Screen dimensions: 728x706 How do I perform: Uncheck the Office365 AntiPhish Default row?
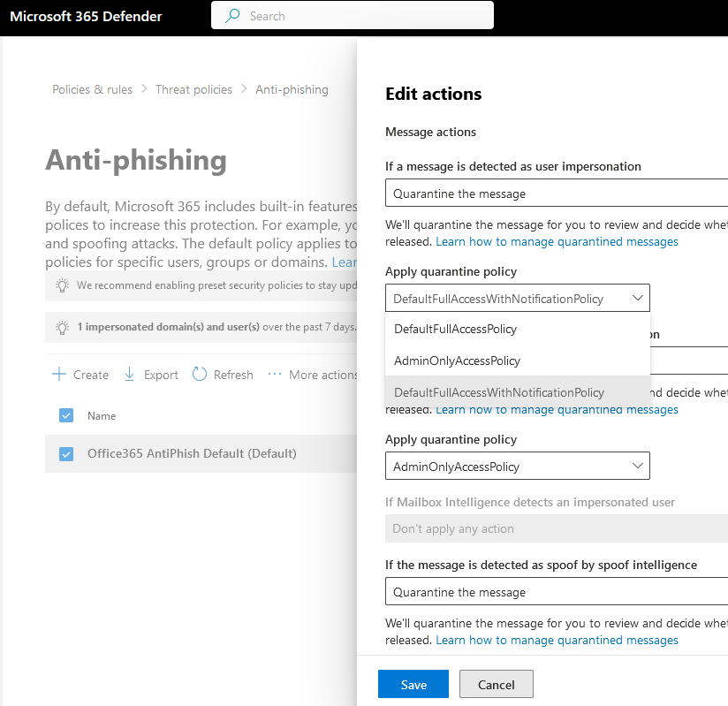(x=65, y=454)
